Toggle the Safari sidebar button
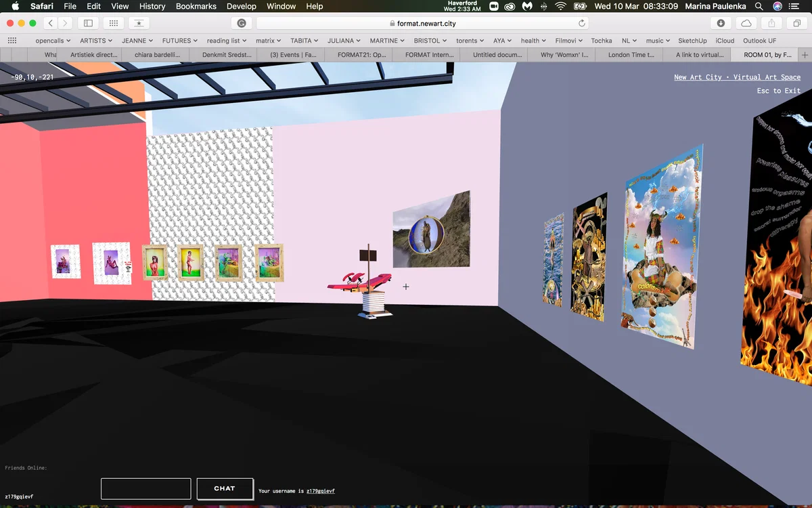812x508 pixels. pyautogui.click(x=88, y=23)
